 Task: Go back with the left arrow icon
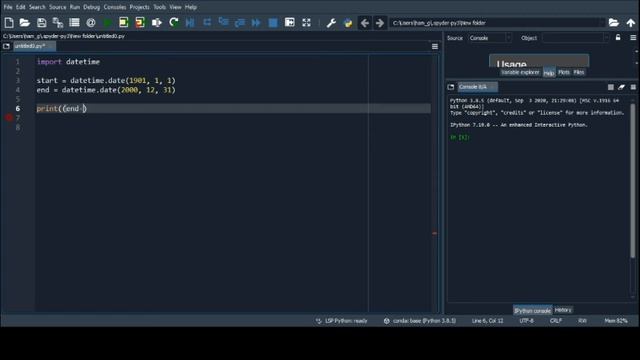pyautogui.click(x=364, y=23)
